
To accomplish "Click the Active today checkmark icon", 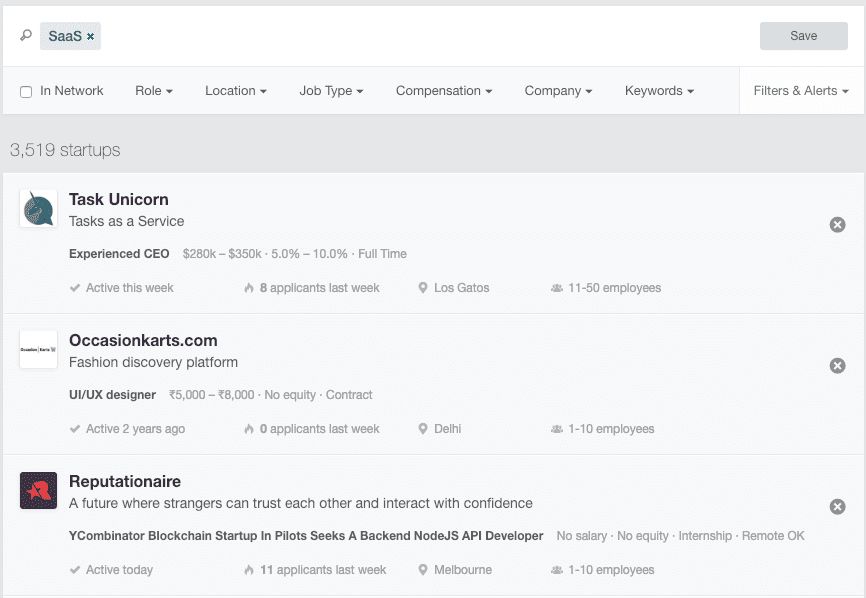I will [75, 570].
